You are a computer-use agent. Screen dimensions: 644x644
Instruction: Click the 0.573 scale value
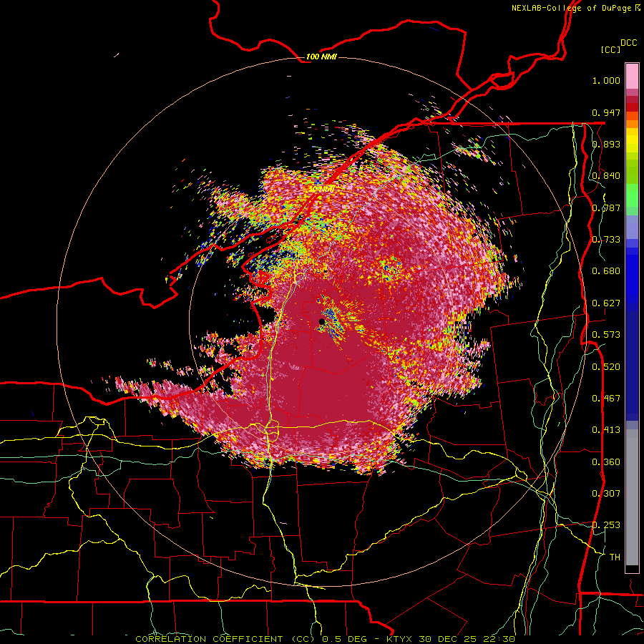tap(606, 335)
